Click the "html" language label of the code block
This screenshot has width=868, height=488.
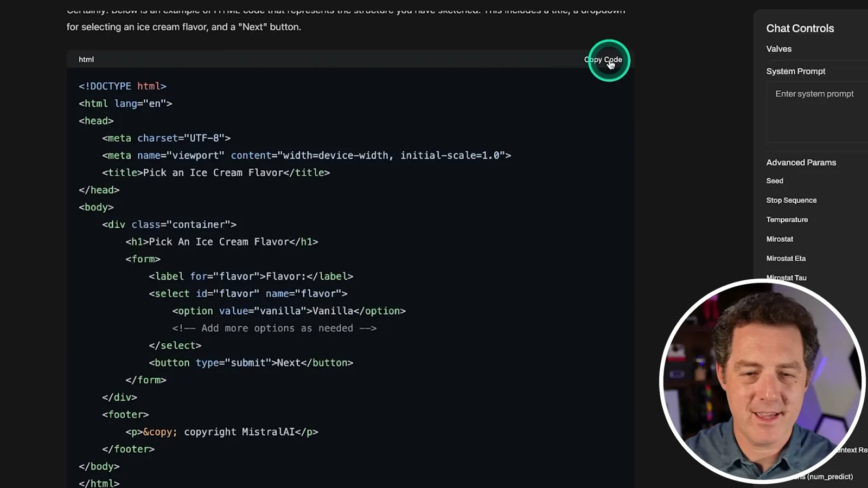pos(86,60)
